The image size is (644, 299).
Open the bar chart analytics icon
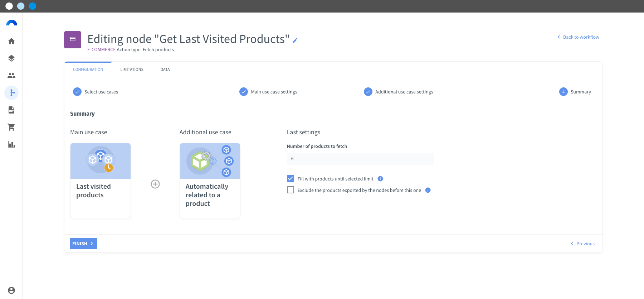[11, 144]
